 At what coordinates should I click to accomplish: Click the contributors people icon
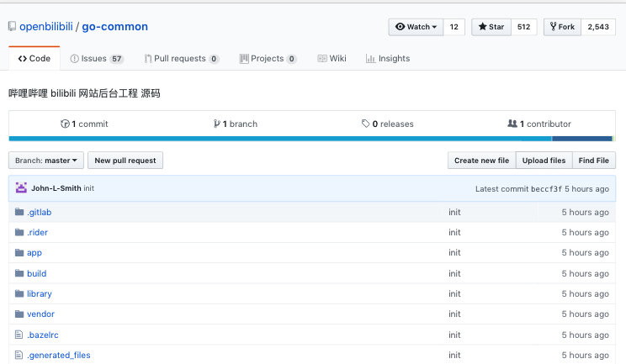click(x=512, y=124)
